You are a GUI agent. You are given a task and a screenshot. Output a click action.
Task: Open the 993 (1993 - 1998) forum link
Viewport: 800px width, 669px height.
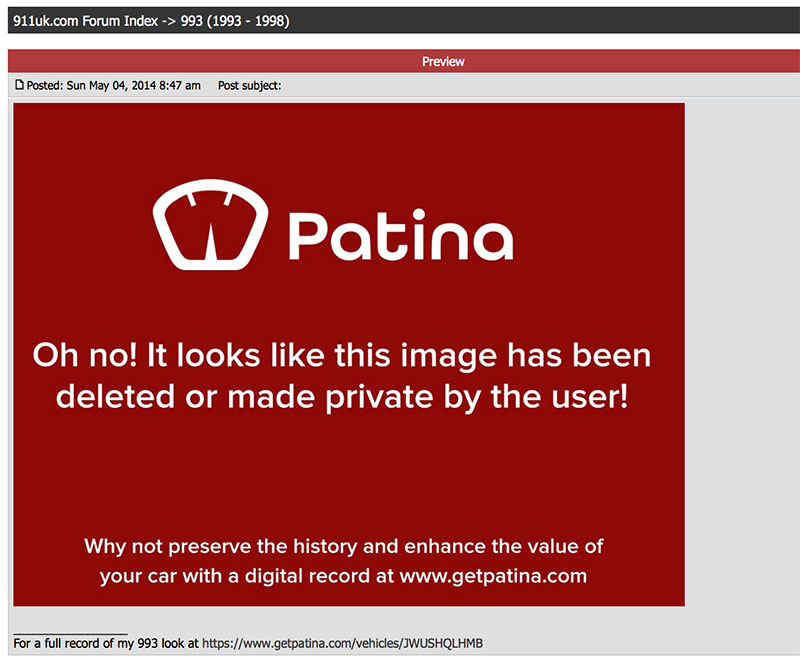pyautogui.click(x=235, y=21)
